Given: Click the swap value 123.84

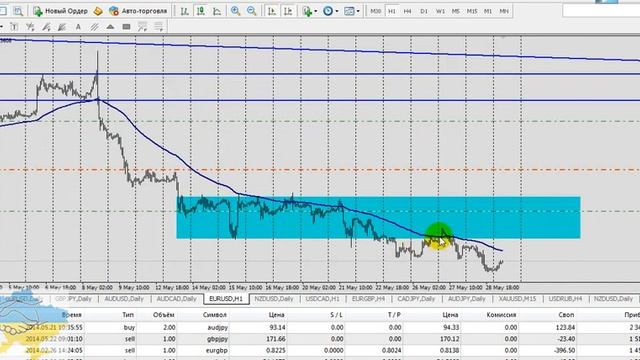Looking at the screenshot, I should pyautogui.click(x=565, y=327).
